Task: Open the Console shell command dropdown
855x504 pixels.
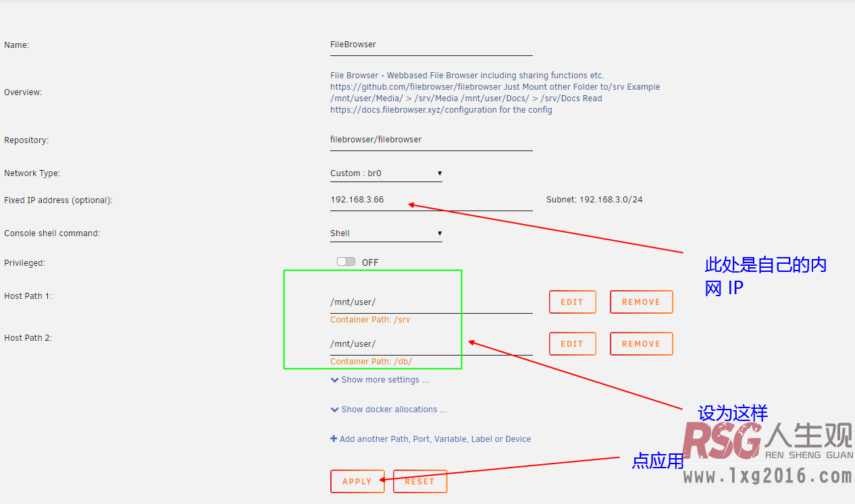Action: point(386,233)
